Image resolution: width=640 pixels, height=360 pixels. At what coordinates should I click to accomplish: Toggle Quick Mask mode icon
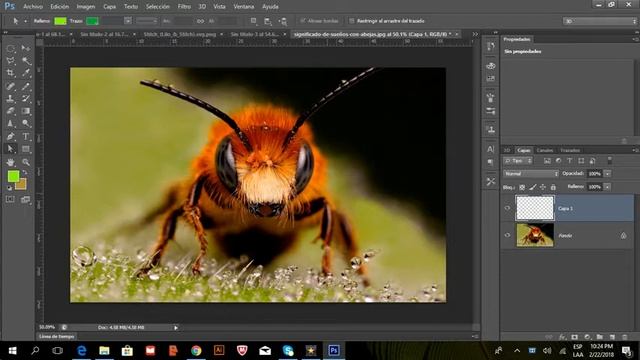pyautogui.click(x=11, y=199)
